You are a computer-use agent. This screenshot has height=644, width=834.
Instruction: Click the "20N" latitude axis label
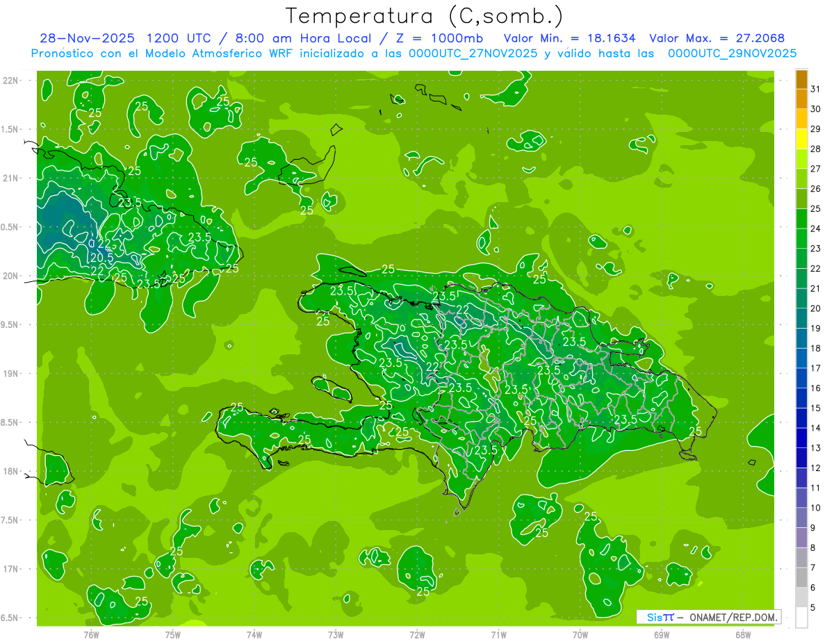(x=10, y=276)
